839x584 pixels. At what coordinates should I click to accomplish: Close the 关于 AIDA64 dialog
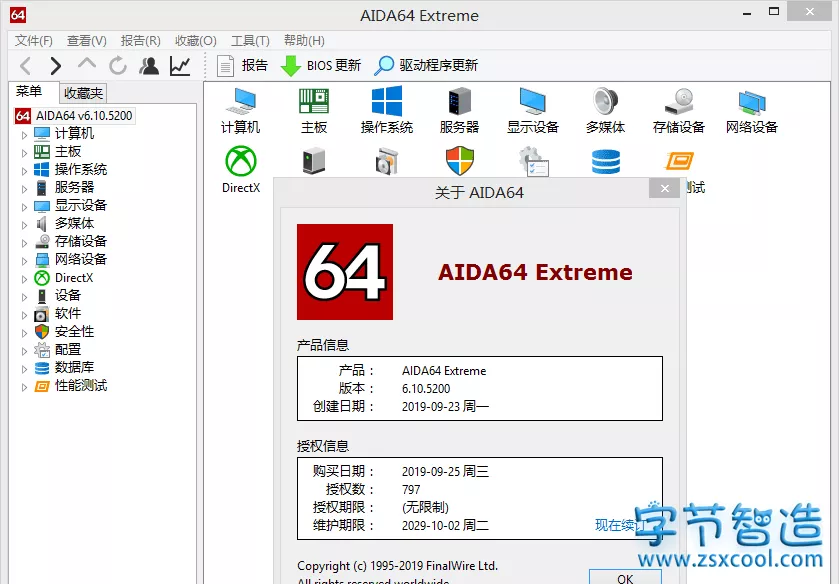click(665, 188)
